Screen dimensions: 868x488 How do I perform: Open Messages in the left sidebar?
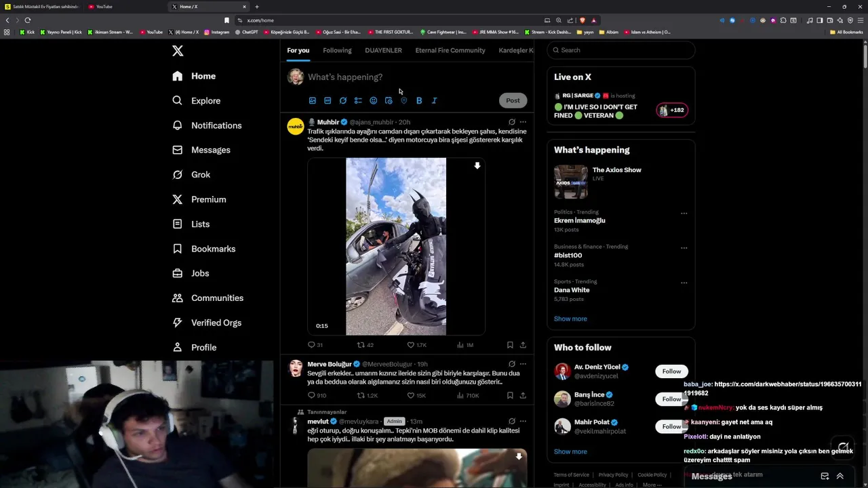[201, 150]
